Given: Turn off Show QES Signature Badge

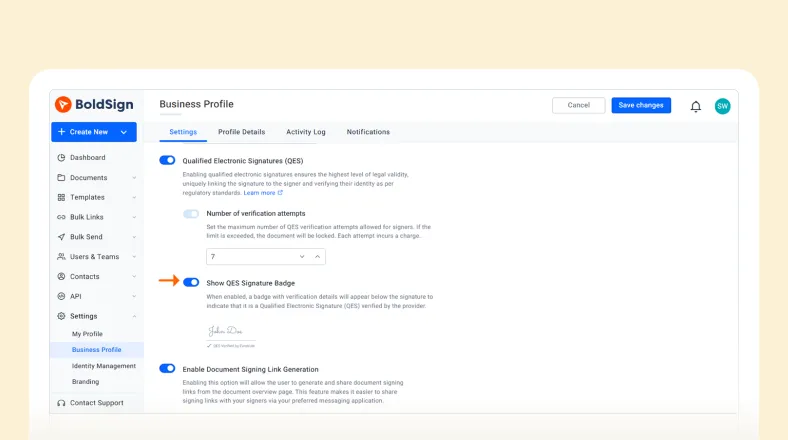Looking at the screenshot, I should pos(191,283).
